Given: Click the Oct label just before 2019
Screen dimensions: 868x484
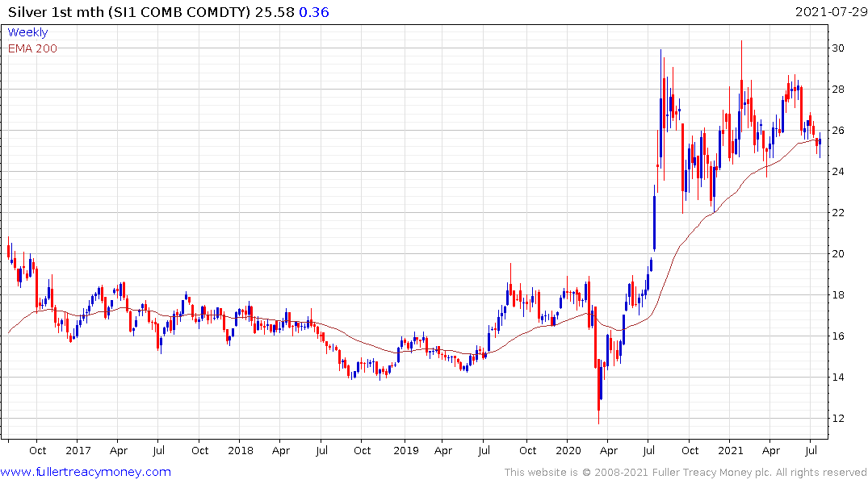Looking at the screenshot, I should click(362, 450).
